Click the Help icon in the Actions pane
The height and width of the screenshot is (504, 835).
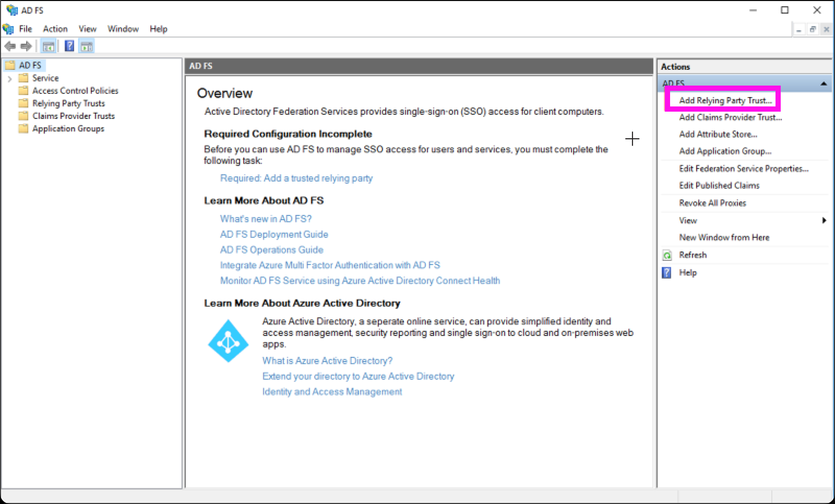666,272
